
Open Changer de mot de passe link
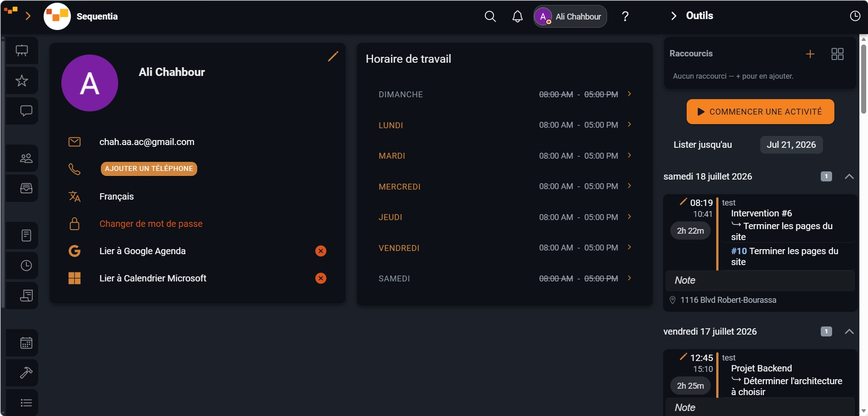point(151,224)
